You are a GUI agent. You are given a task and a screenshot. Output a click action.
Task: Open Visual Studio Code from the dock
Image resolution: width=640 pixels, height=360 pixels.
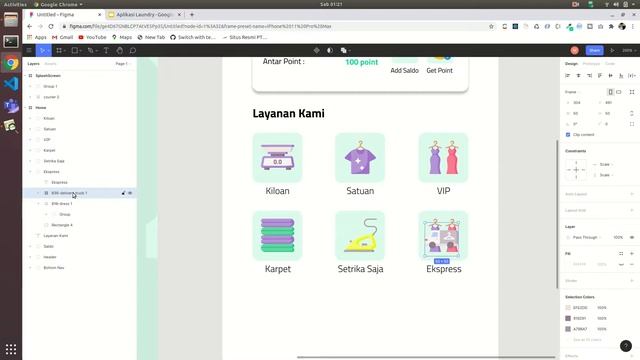tap(11, 84)
